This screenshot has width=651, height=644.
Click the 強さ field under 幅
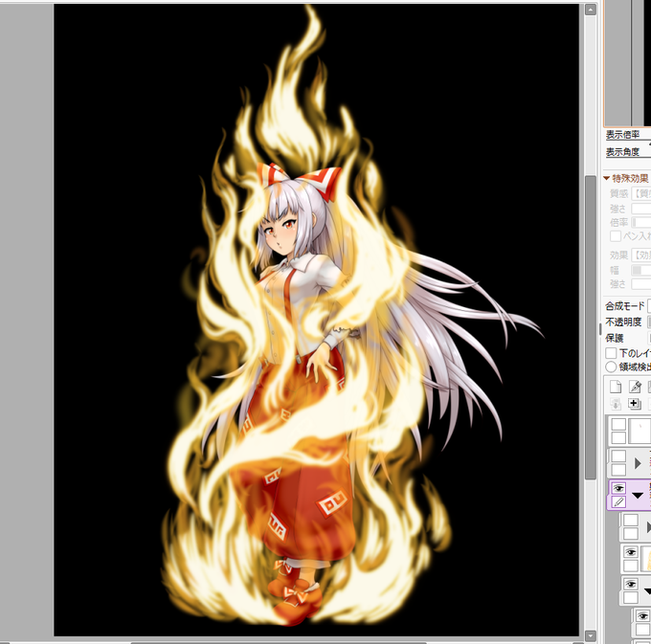tap(641, 284)
